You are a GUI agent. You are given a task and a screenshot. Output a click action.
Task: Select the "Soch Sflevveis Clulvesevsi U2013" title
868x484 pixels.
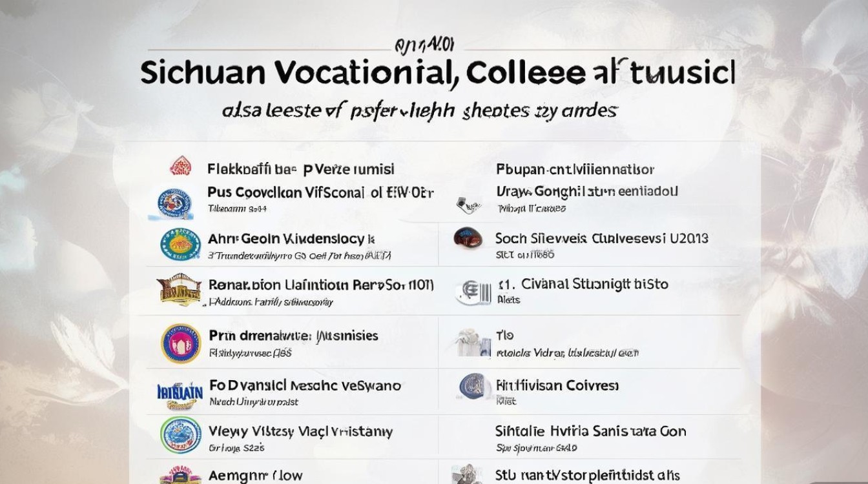[x=601, y=239]
